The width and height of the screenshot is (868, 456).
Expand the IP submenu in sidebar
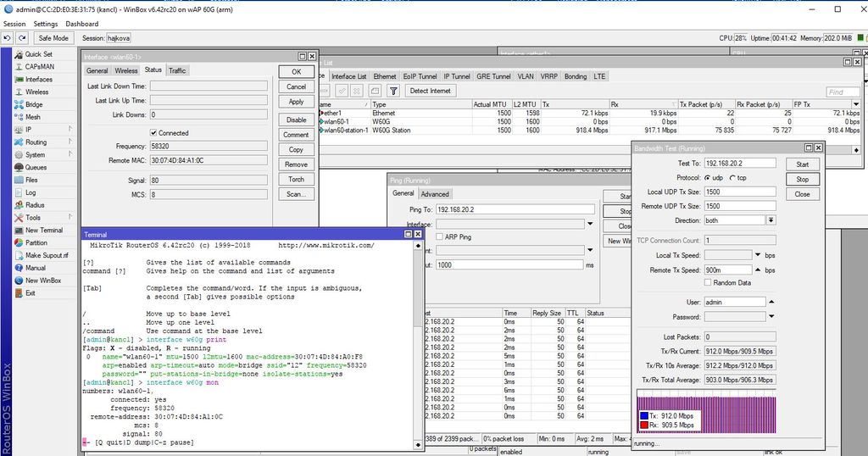coord(70,130)
